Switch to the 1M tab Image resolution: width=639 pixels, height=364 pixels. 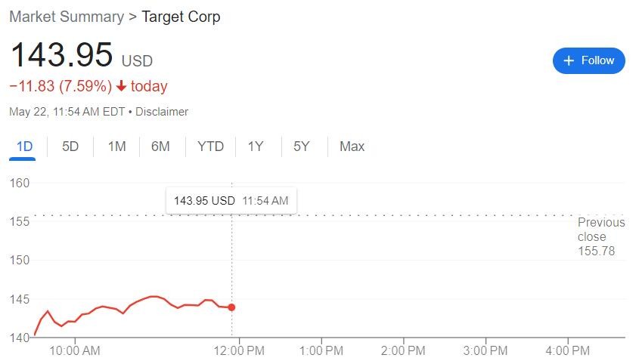click(x=116, y=147)
